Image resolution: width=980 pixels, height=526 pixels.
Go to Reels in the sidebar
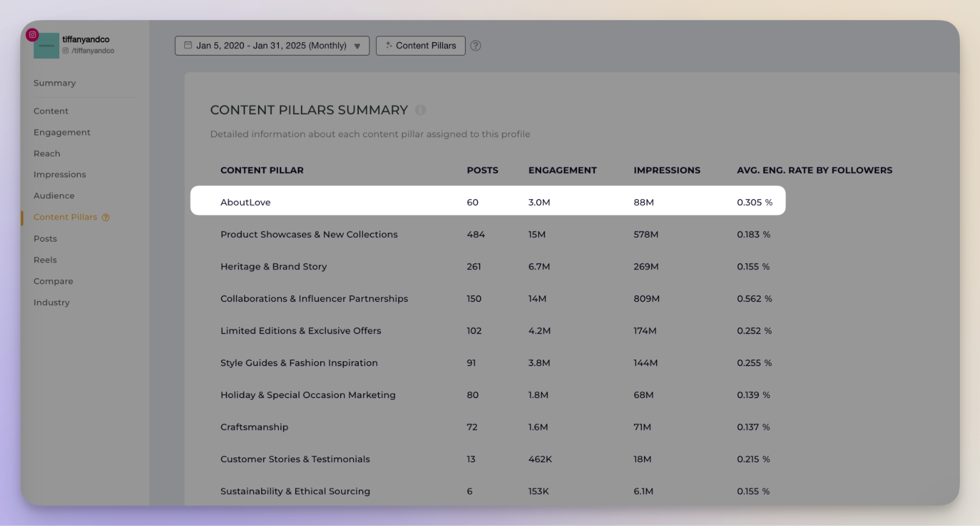[x=45, y=260]
